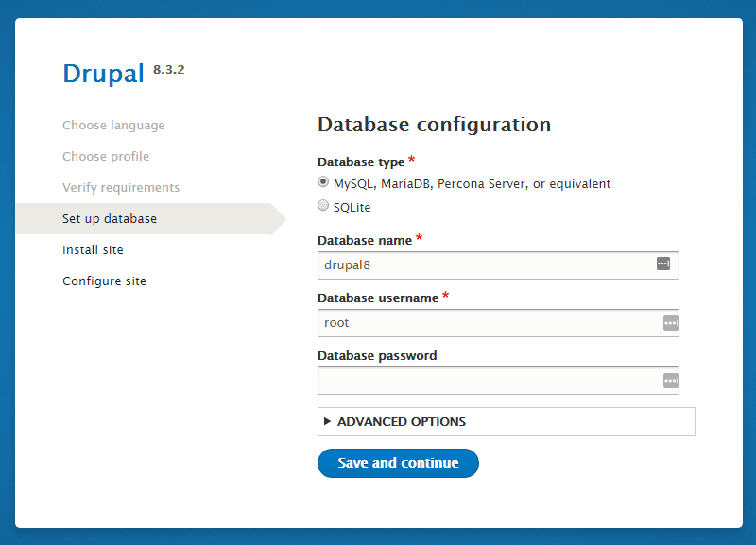The height and width of the screenshot is (545, 756).
Task: Click the Advanced Options disclosure triangle
Action: [x=327, y=421]
